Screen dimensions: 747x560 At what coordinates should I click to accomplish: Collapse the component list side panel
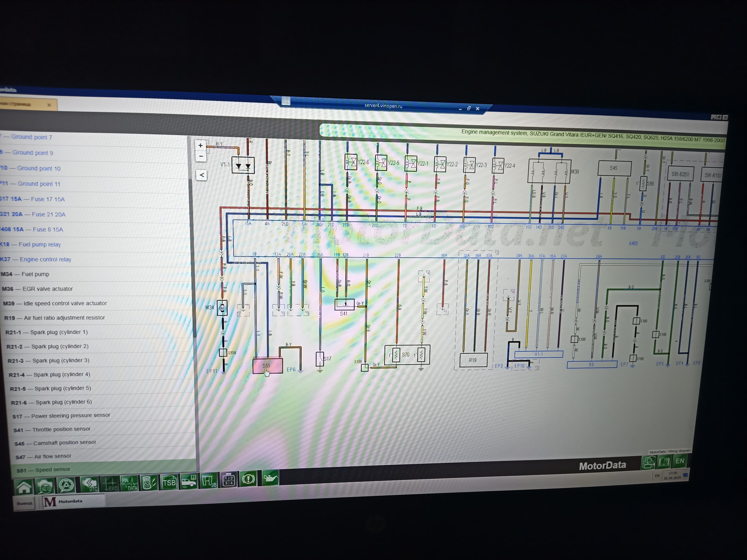coord(202,175)
